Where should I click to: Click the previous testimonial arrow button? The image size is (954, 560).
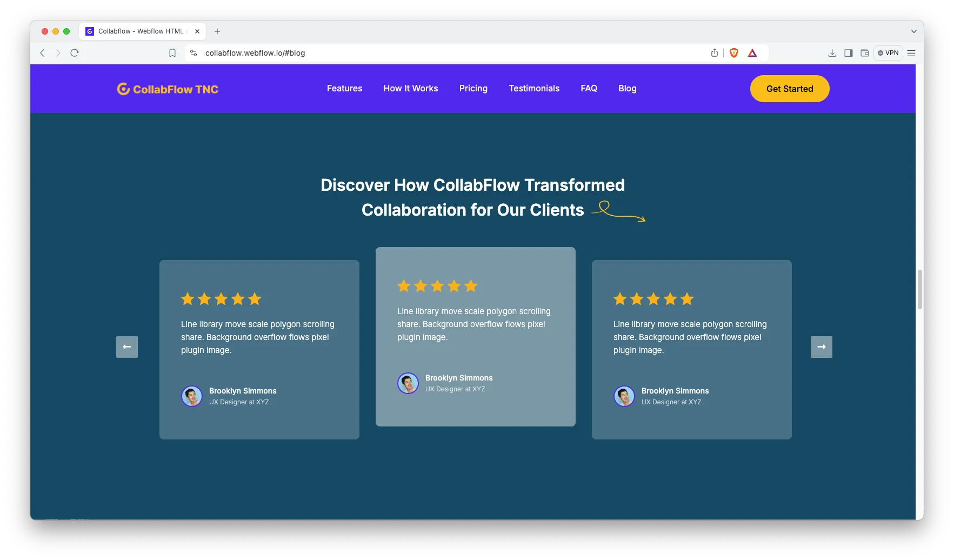pyautogui.click(x=127, y=347)
